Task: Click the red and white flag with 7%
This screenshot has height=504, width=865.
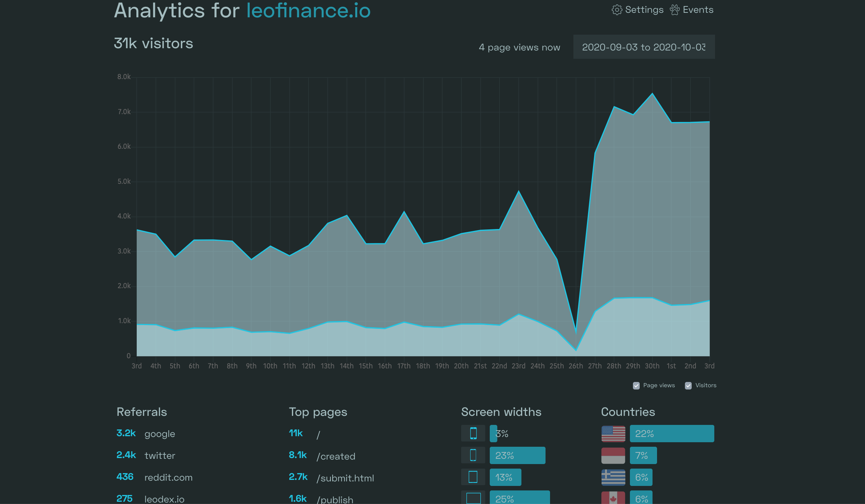Action: pos(613,455)
